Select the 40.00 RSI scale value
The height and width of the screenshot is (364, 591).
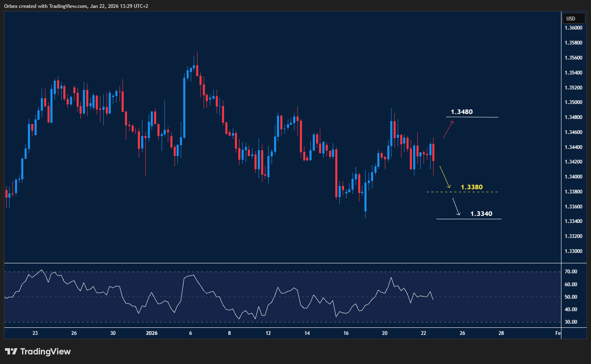(x=571, y=310)
